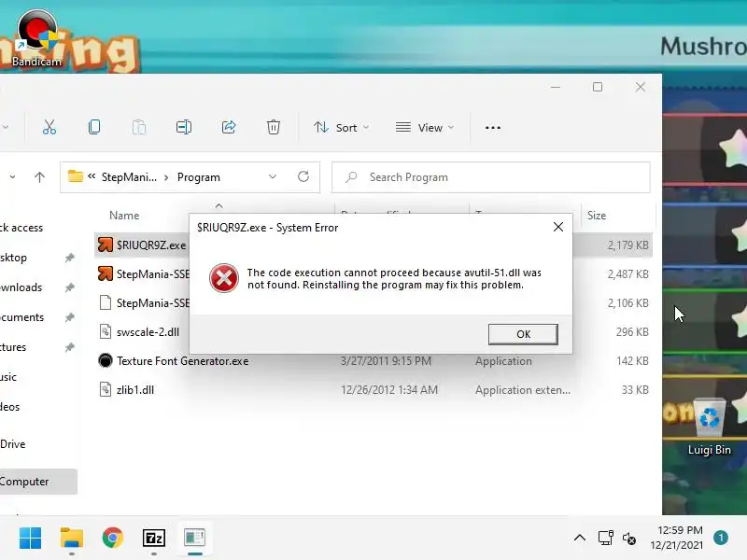Open the notification badge showing 1
Image resolution: width=747 pixels, height=560 pixels.
click(721, 538)
